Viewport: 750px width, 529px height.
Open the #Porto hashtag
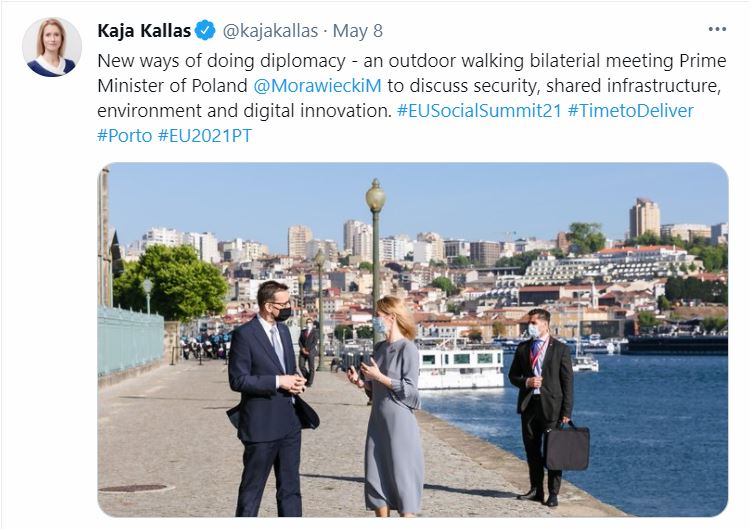[x=124, y=135]
